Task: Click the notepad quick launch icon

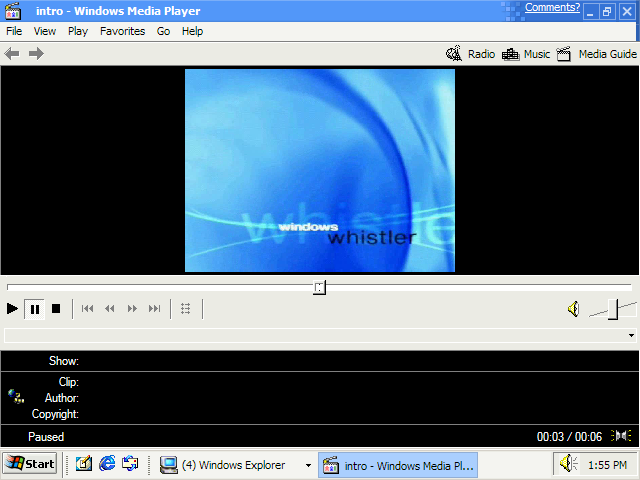Action: coord(84,464)
